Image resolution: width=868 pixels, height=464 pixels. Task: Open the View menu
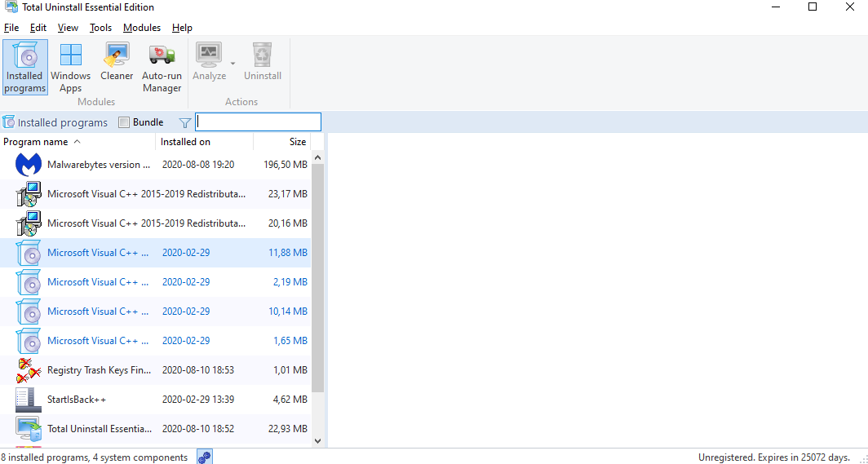tap(68, 28)
